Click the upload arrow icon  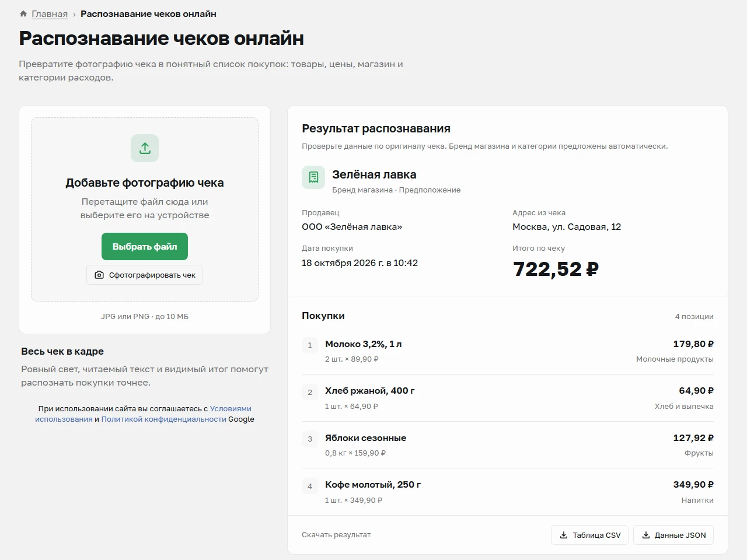(145, 148)
